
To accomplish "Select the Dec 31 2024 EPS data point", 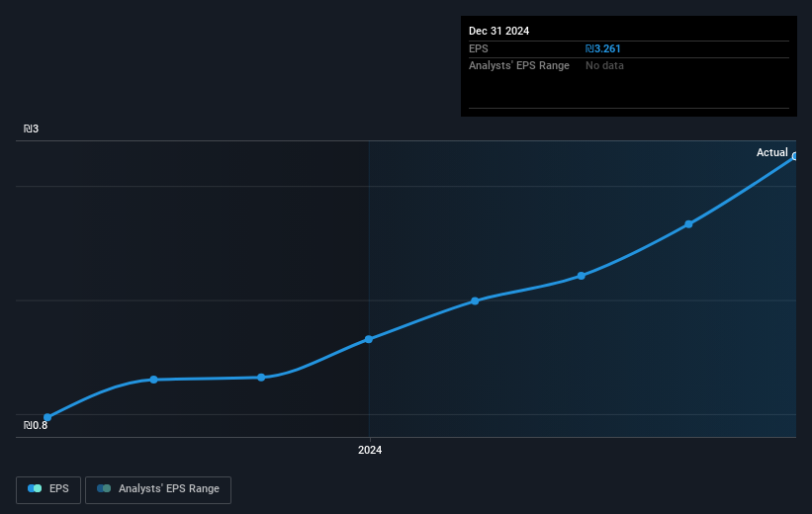I will (x=795, y=156).
